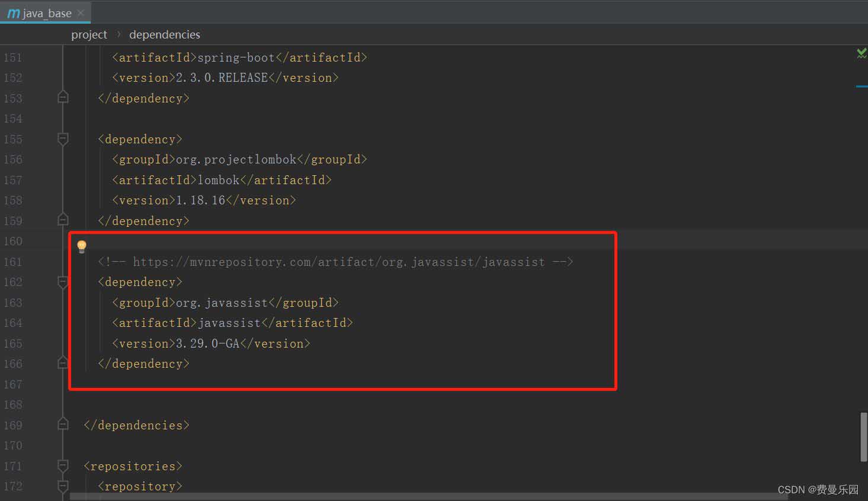This screenshot has height=501, width=868.
Task: Click the 1.18.16 version line
Action: click(x=204, y=200)
